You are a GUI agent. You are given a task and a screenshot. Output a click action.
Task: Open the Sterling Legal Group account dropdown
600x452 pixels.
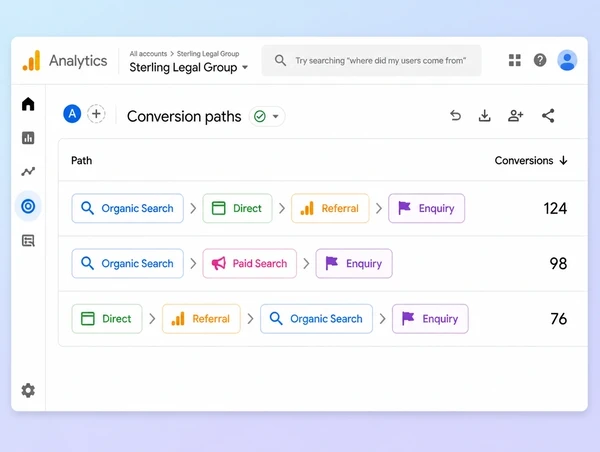point(189,67)
